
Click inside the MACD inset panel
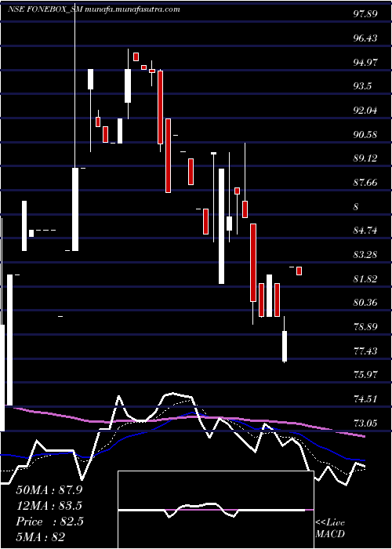pyautogui.click(x=216, y=510)
